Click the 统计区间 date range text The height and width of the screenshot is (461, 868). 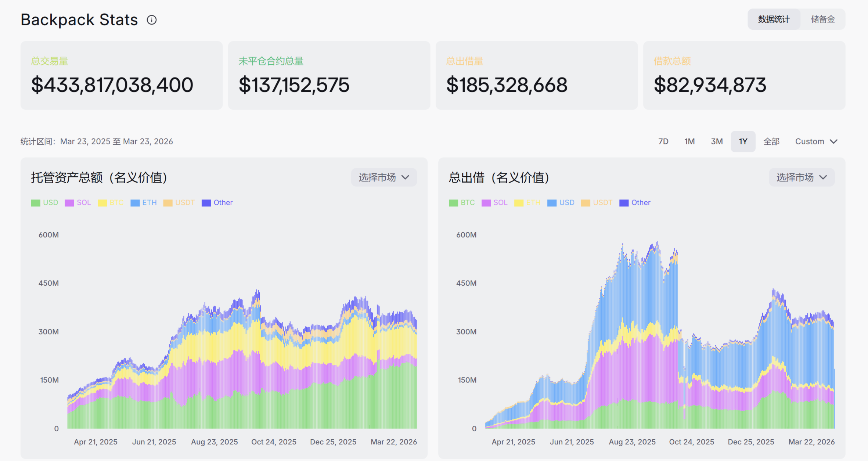(97, 141)
